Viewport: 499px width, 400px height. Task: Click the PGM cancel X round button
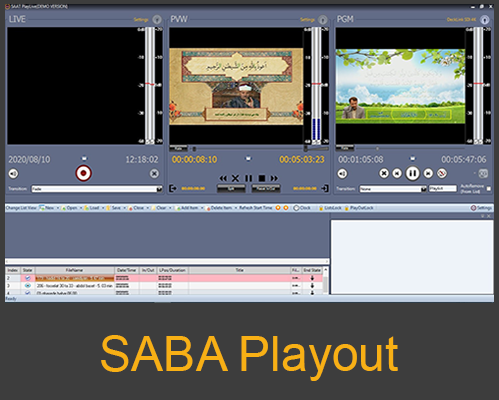384,173
